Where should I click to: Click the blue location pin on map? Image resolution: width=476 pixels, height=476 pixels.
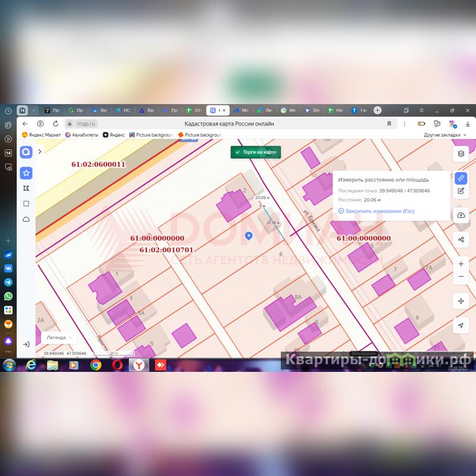(249, 236)
